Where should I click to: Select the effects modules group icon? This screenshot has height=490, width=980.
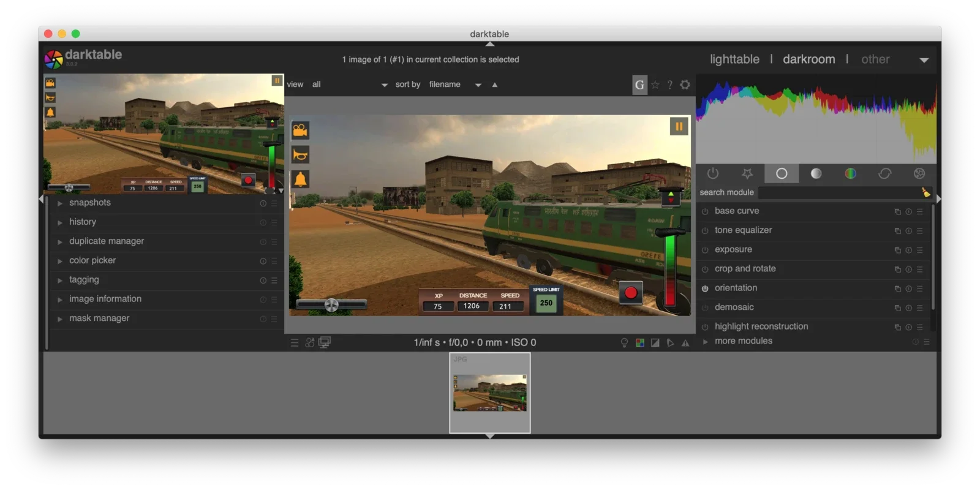tap(919, 174)
